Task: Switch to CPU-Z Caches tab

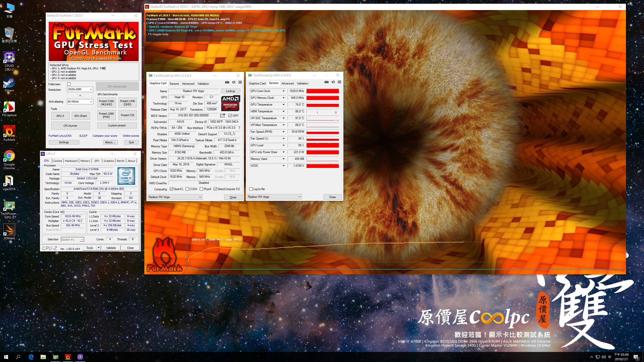Action: click(57, 161)
